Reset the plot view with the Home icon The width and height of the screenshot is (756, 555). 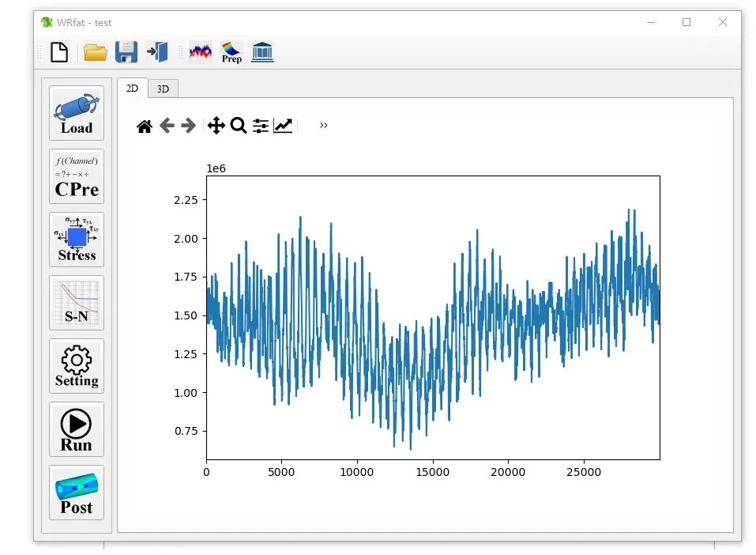tap(144, 126)
